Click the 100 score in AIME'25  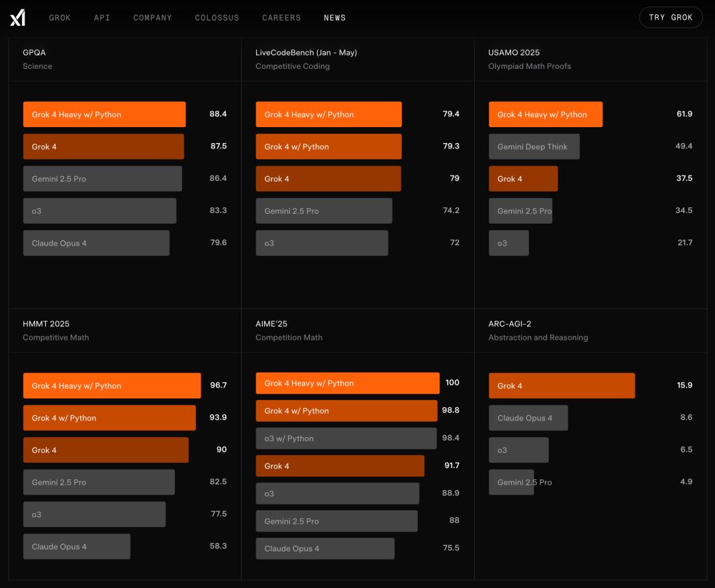tap(452, 383)
